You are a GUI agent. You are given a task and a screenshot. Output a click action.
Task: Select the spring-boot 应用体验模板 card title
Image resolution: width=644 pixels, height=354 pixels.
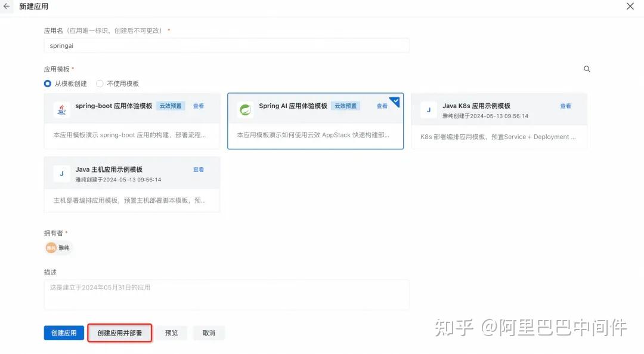(x=114, y=106)
